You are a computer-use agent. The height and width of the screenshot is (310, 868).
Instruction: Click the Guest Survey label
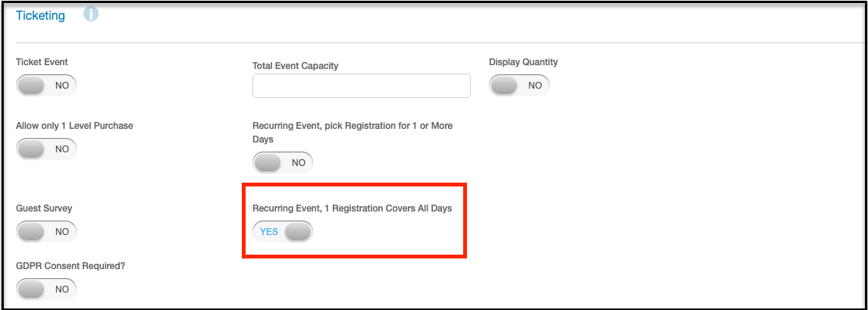coord(44,208)
